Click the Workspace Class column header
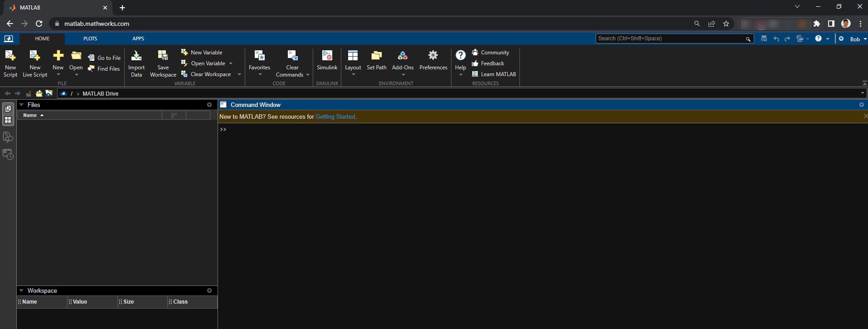The height and width of the screenshot is (329, 868). click(x=193, y=302)
